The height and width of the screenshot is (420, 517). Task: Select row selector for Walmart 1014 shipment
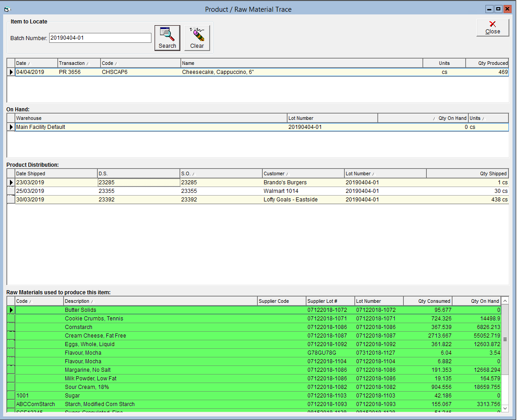[11, 191]
